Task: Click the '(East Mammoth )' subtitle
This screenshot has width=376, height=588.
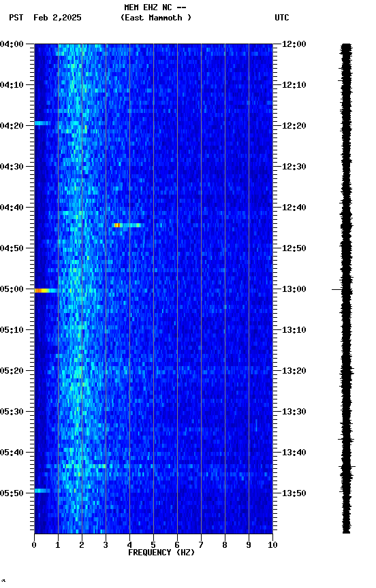Action: (156, 18)
